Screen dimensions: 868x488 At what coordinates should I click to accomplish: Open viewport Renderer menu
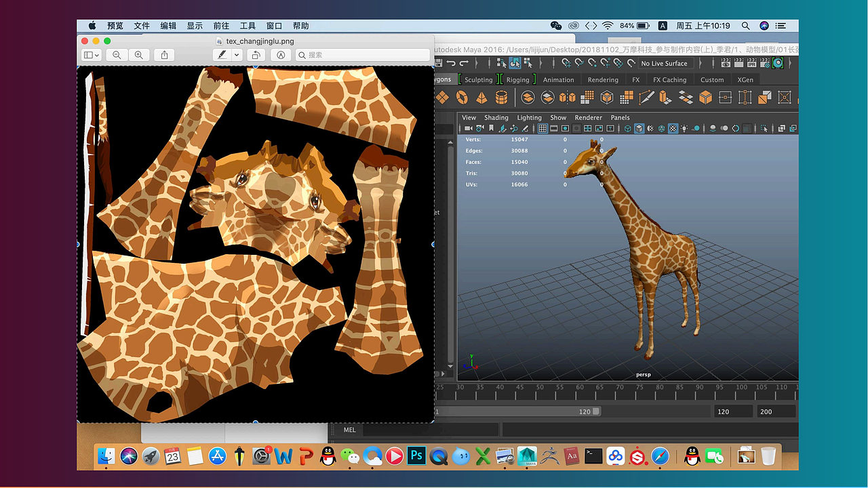tap(589, 117)
